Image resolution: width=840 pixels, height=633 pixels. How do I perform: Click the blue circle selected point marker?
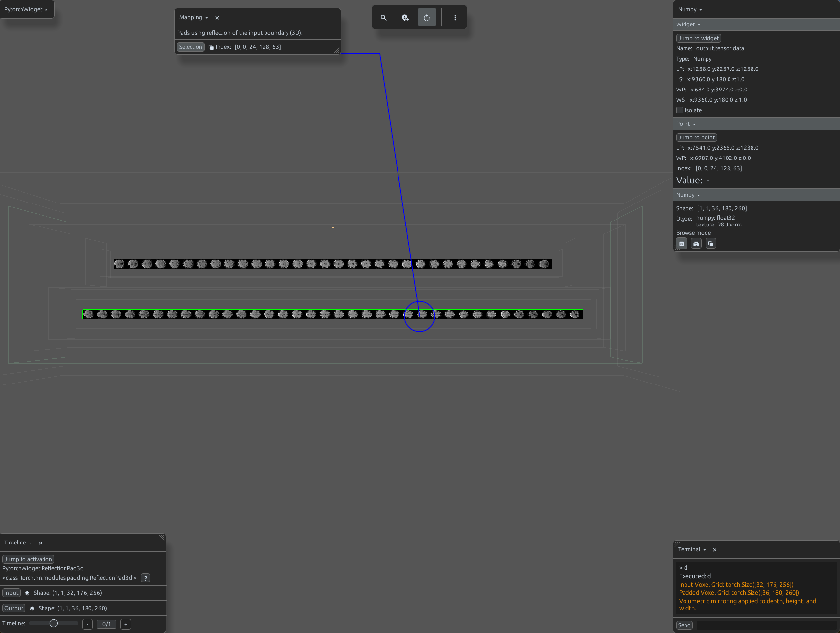(420, 316)
